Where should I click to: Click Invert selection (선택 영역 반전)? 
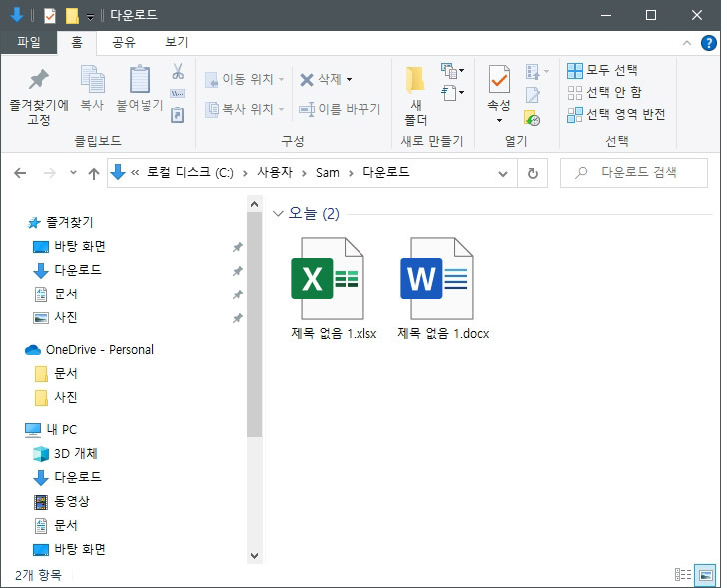click(616, 115)
